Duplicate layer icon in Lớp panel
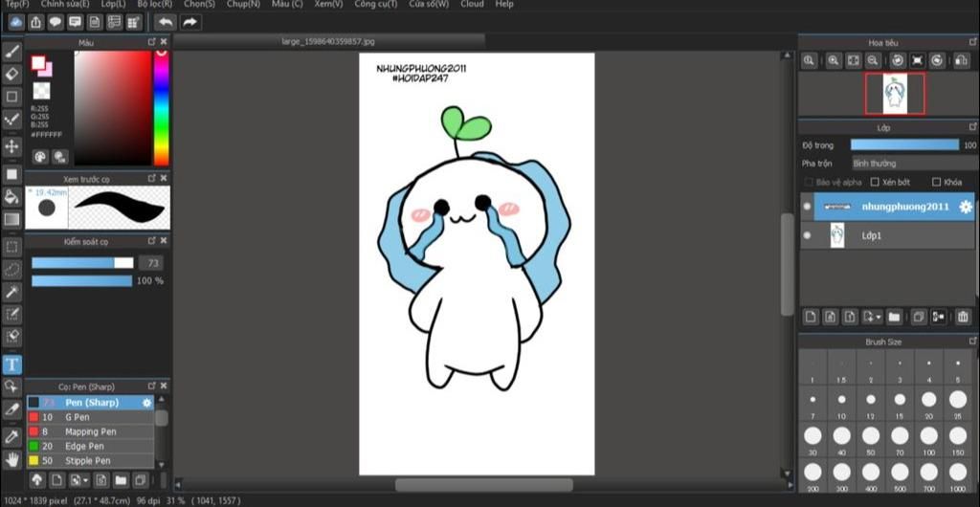Screen dimensions: 980x507 (918, 317)
